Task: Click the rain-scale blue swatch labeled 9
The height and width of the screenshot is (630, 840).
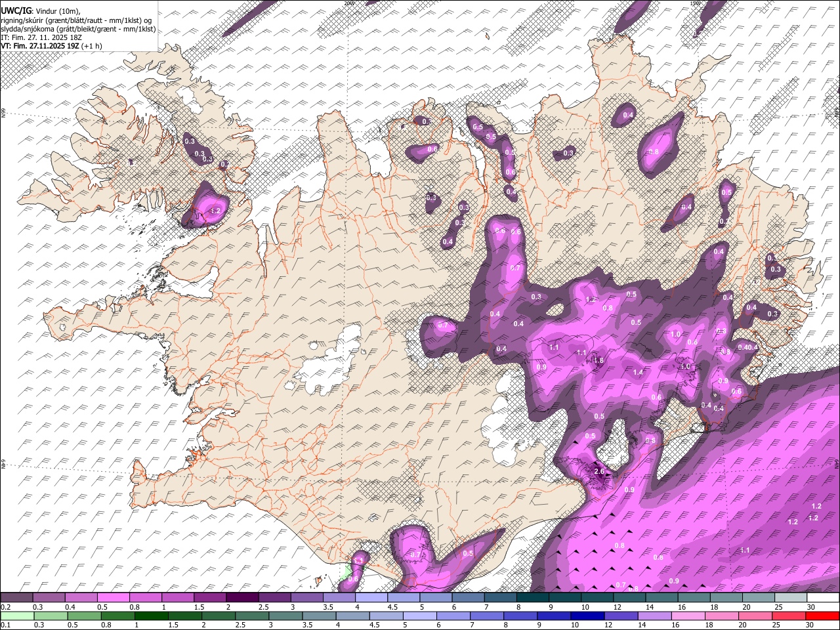Action: point(554,616)
